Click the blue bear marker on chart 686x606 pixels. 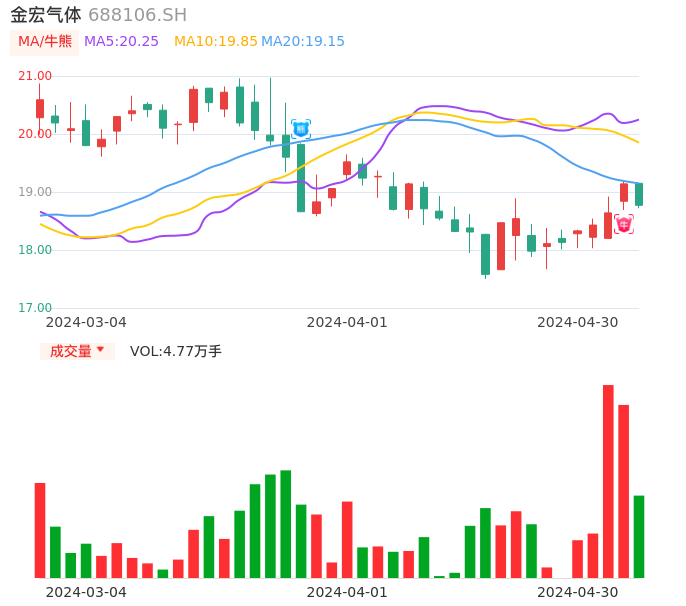tap(300, 129)
